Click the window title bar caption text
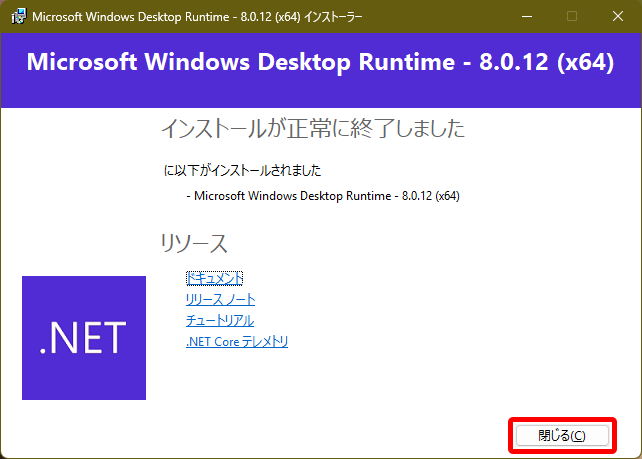Viewport: 642px width, 459px height. click(x=197, y=17)
